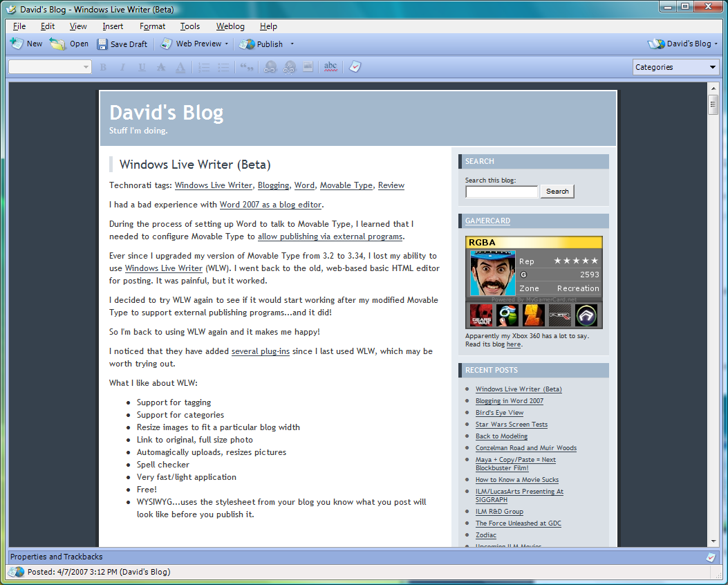Click the Search button in blog sidebar
Viewport: 728px width, 585px height.
[x=557, y=192]
